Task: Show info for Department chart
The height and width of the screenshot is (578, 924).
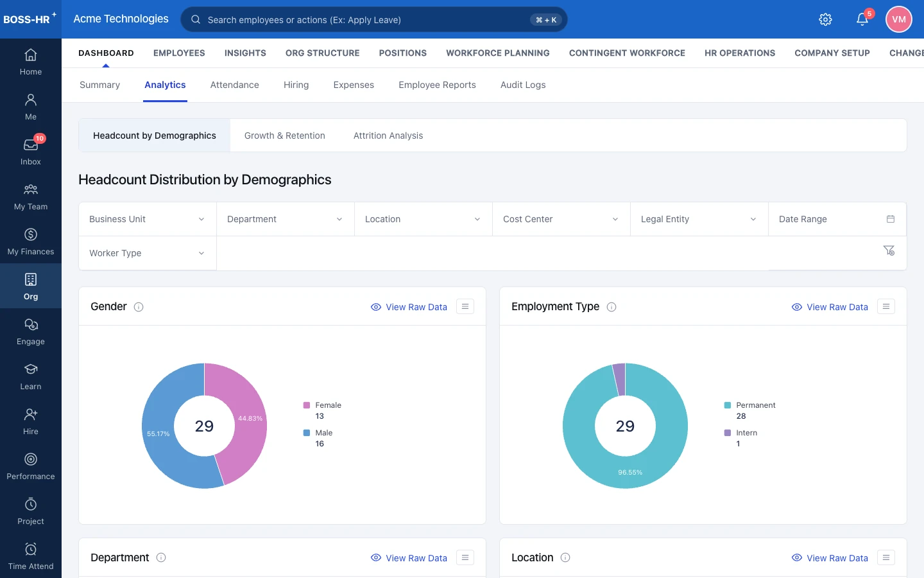Action: [x=161, y=557]
